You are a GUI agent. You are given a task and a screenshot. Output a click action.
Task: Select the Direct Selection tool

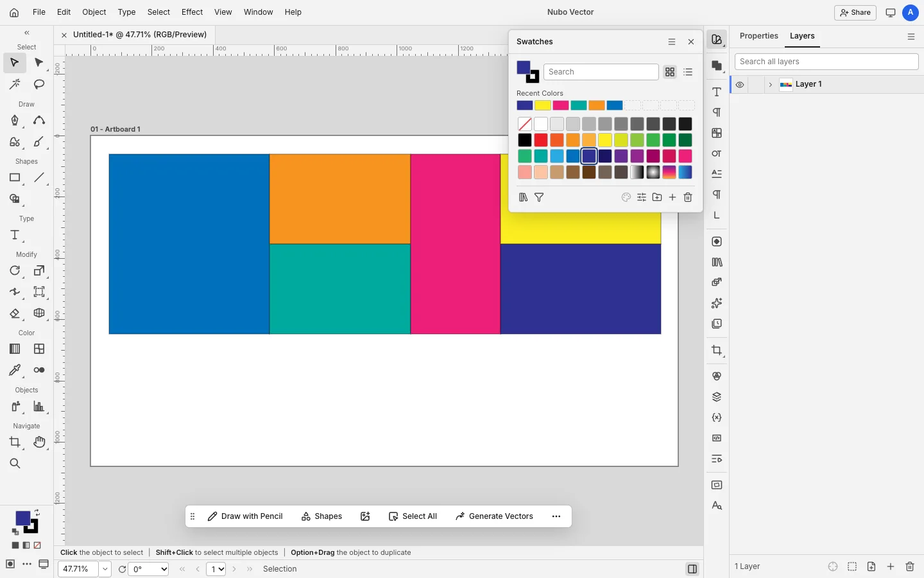pos(39,63)
